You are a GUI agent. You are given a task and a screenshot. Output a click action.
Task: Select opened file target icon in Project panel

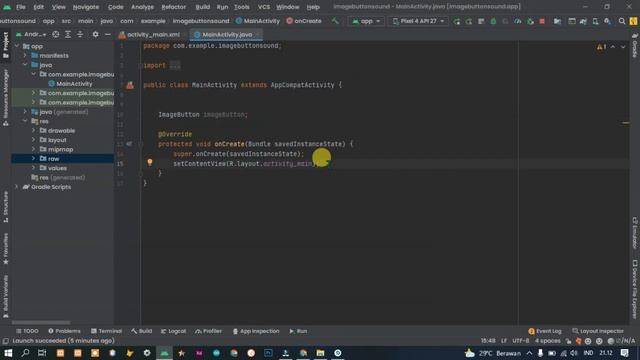click(56, 35)
